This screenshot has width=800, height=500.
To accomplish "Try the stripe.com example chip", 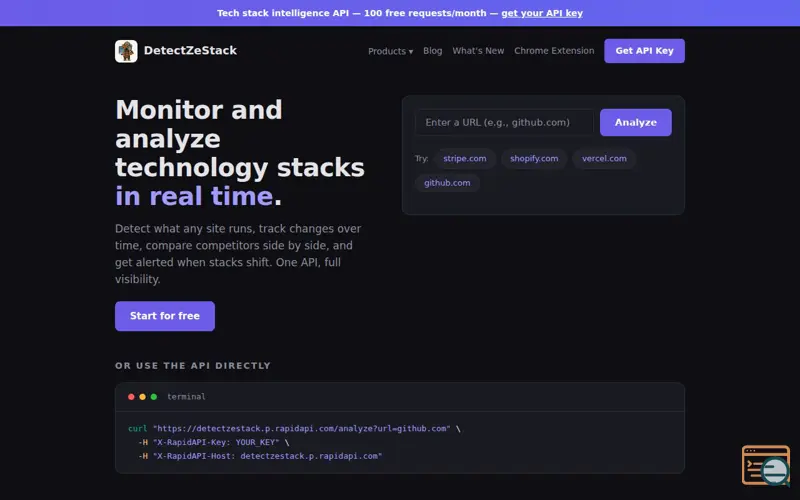I will 465,159.
